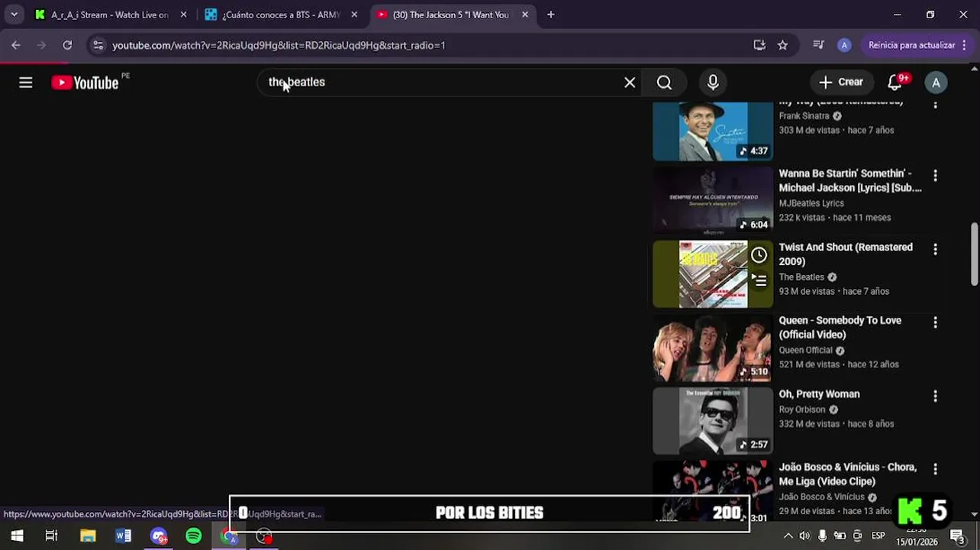Open the Crear upload button

click(x=841, y=82)
